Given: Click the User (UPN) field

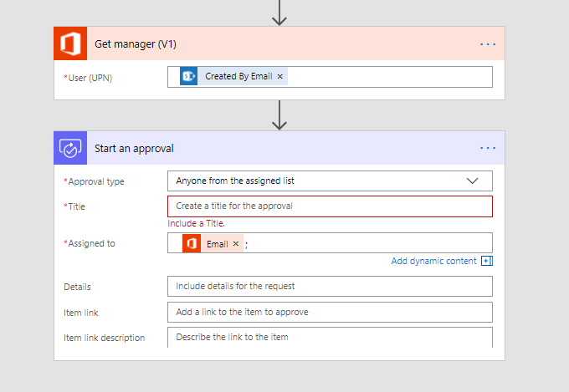Looking at the screenshot, I should 330,77.
